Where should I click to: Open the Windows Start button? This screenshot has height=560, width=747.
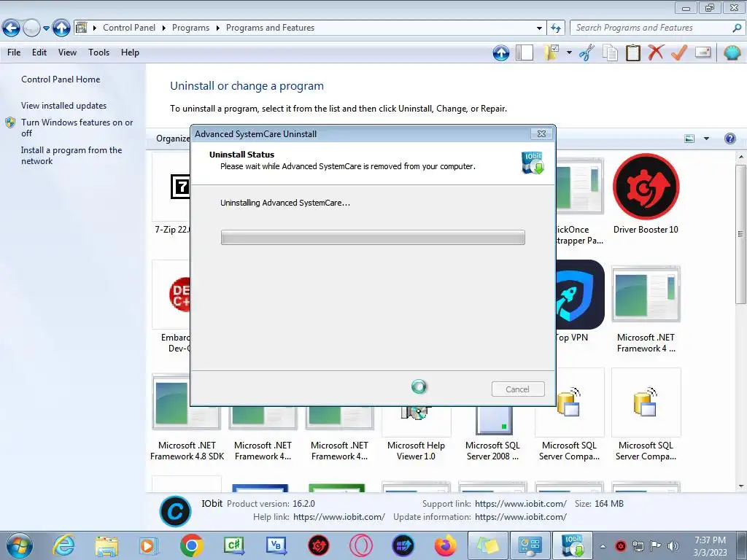point(20,545)
